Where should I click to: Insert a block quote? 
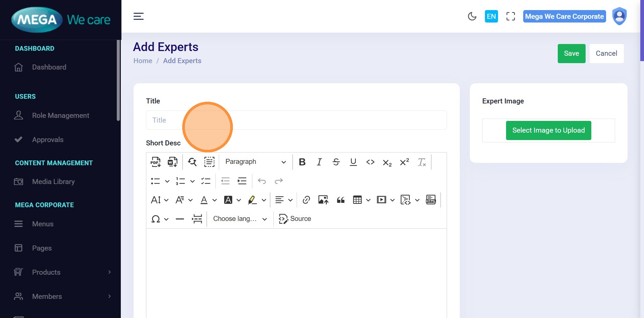pyautogui.click(x=341, y=200)
